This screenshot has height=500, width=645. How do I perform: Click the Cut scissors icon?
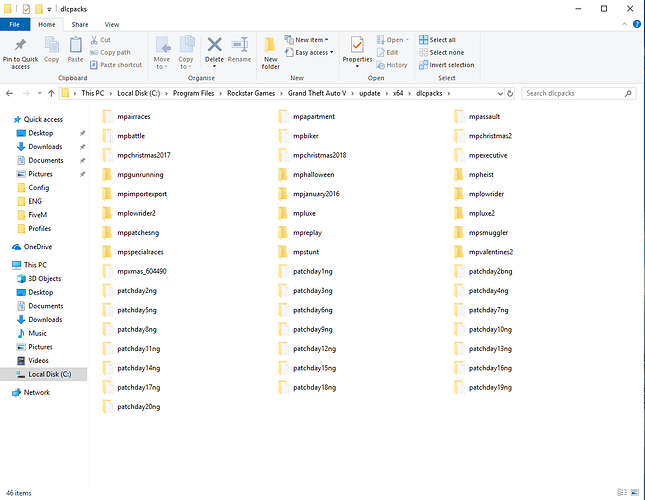pos(94,40)
